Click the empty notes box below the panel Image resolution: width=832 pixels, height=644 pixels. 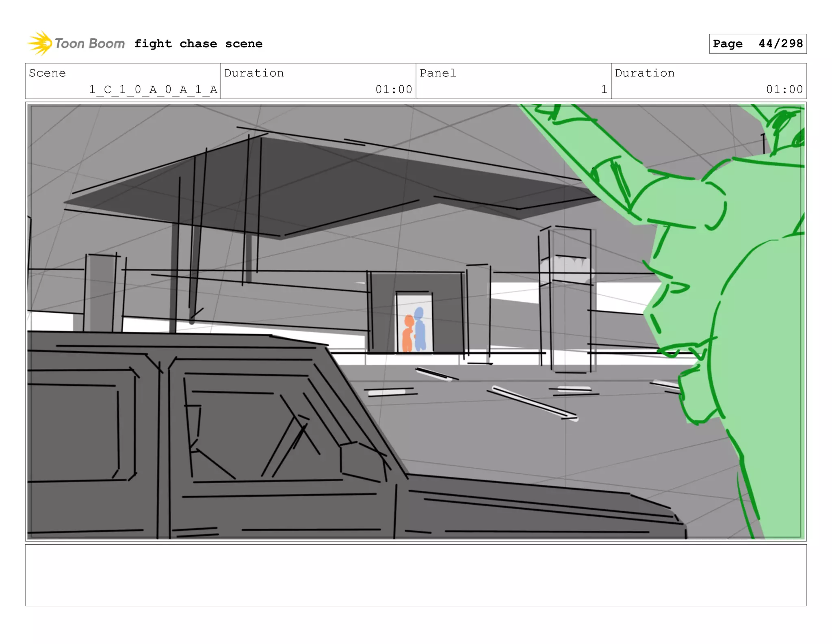[x=416, y=575]
